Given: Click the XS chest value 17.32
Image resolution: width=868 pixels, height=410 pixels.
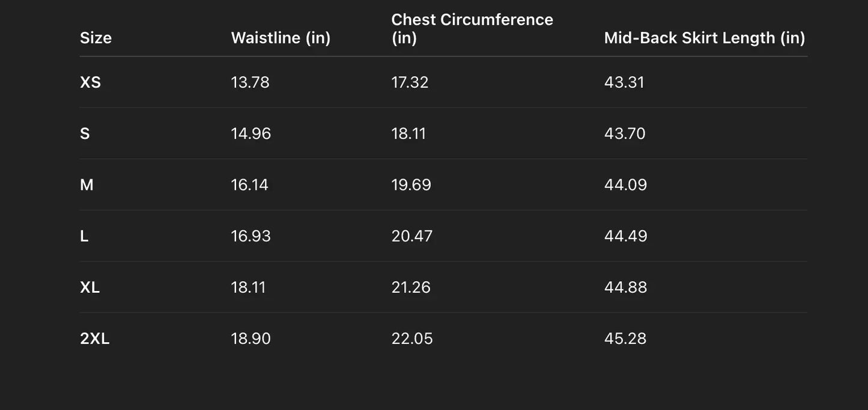Looking at the screenshot, I should (x=410, y=82).
